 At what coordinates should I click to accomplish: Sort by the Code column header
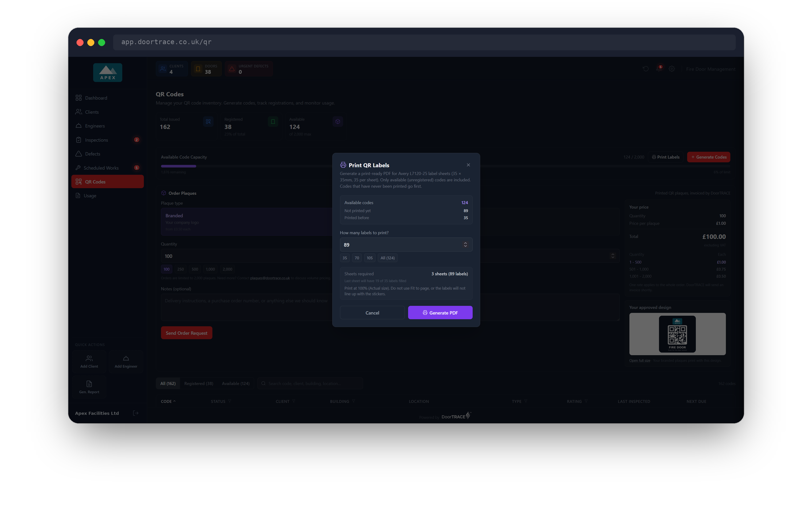(x=168, y=401)
